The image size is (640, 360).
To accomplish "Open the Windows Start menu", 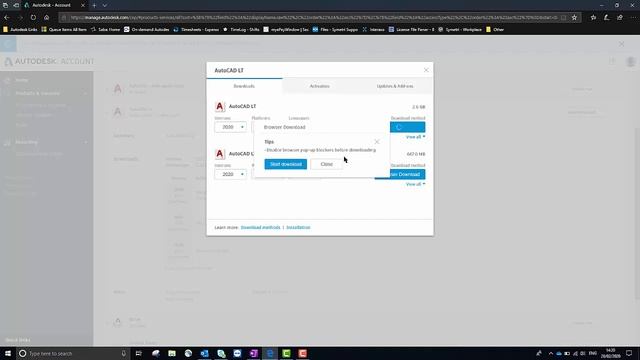I will 8,353.
